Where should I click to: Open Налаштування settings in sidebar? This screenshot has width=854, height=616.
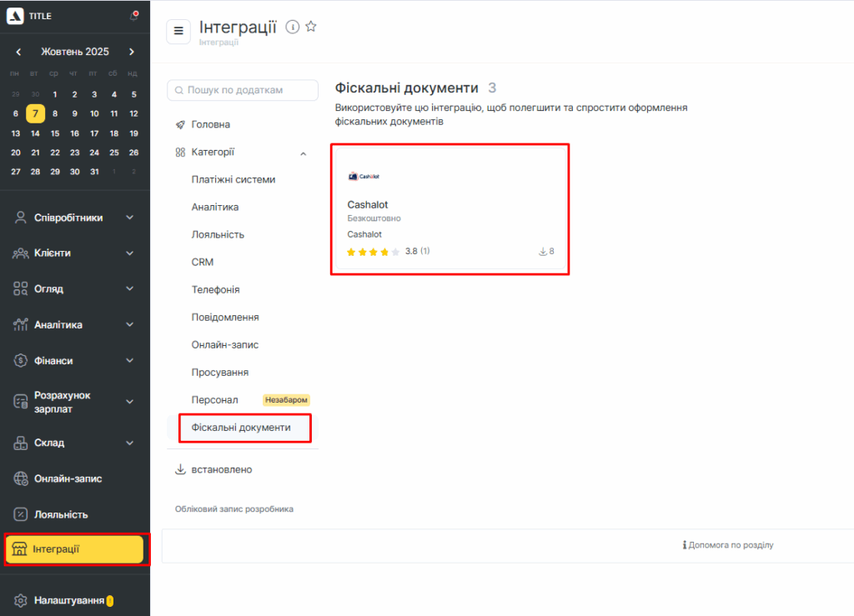pos(68,600)
